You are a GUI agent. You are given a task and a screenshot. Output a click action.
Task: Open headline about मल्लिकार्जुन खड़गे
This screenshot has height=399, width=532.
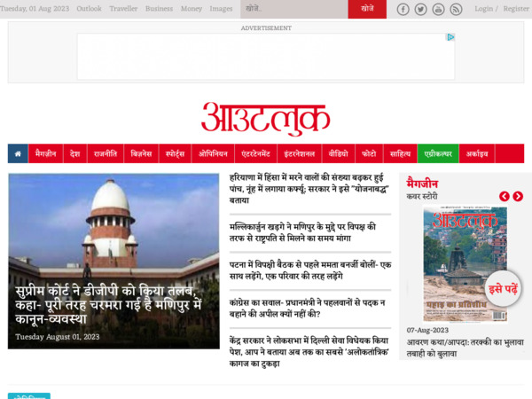tap(302, 232)
